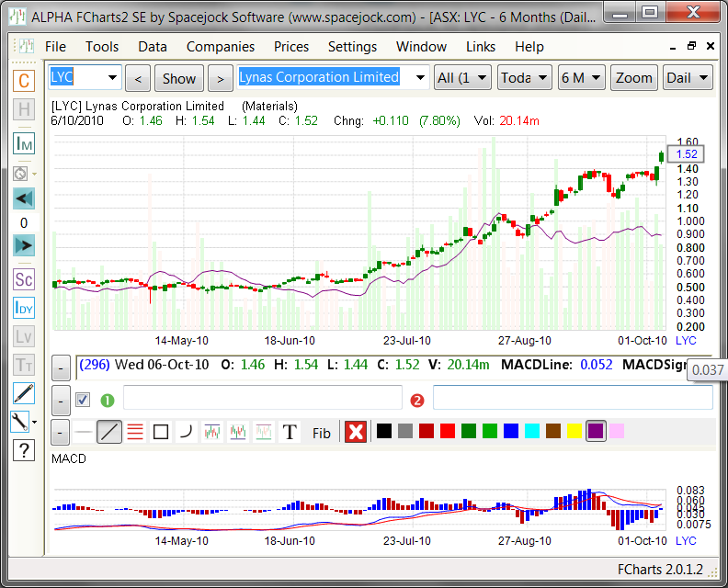
Task: Pick the cyan color swatch
Action: (x=532, y=431)
